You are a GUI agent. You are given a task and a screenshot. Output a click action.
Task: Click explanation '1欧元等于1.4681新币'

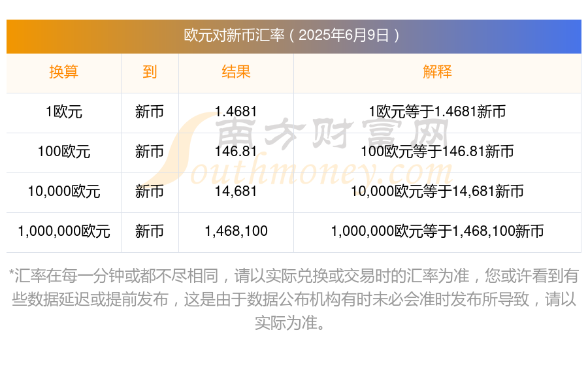coord(437,112)
